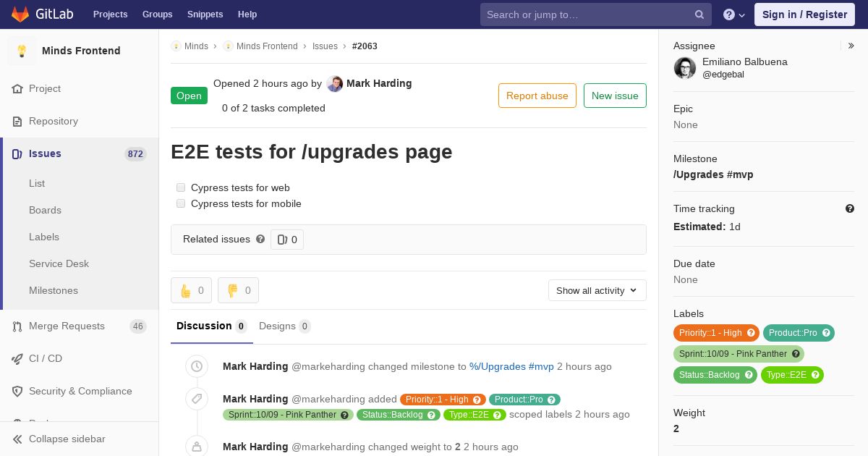Open the %/Upgrades #mvp milestone link in activity
The height and width of the screenshot is (456, 868).
(511, 366)
